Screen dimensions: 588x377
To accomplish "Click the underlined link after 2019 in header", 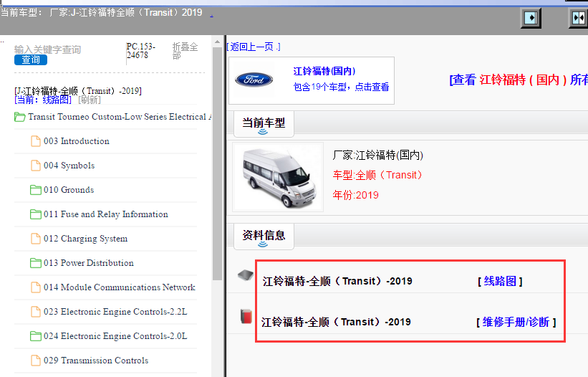I will (x=211, y=15).
